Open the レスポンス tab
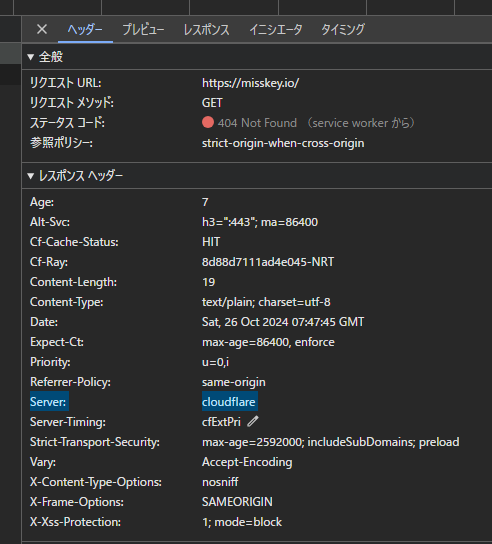Viewport: 492px width, 544px height. click(x=206, y=29)
